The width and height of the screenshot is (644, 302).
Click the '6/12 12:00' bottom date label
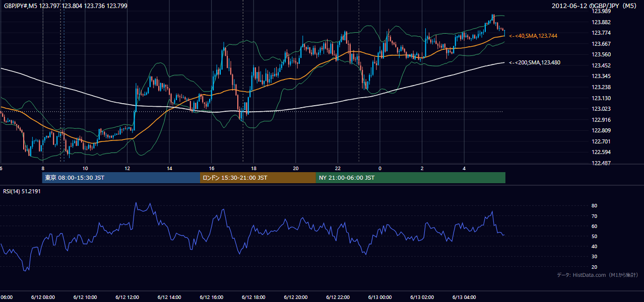point(127,297)
